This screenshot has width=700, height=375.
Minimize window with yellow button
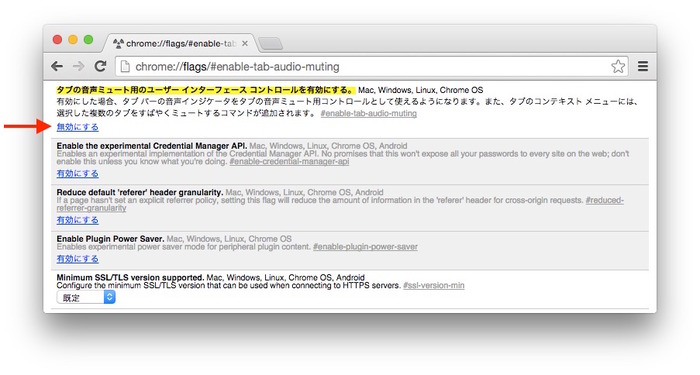tap(73, 40)
